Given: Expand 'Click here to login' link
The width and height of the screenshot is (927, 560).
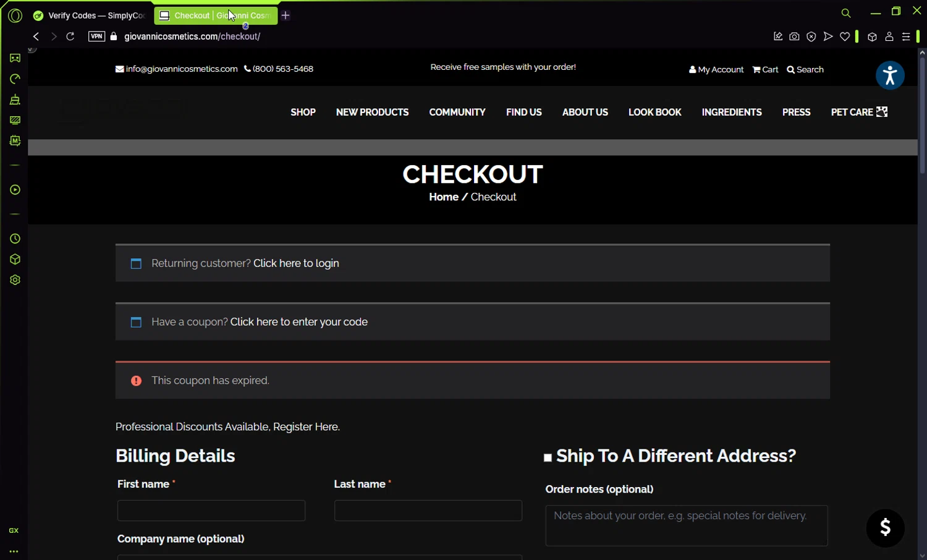Looking at the screenshot, I should [x=296, y=263].
